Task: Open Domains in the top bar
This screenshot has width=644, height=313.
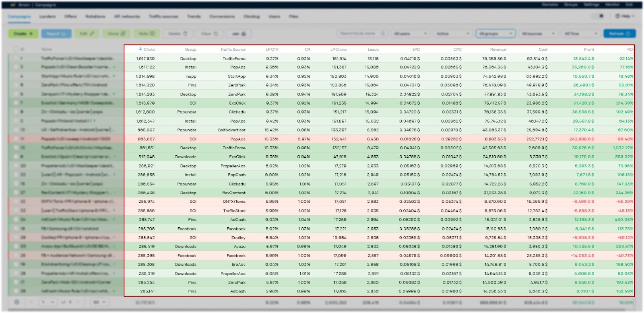Action: tap(549, 5)
